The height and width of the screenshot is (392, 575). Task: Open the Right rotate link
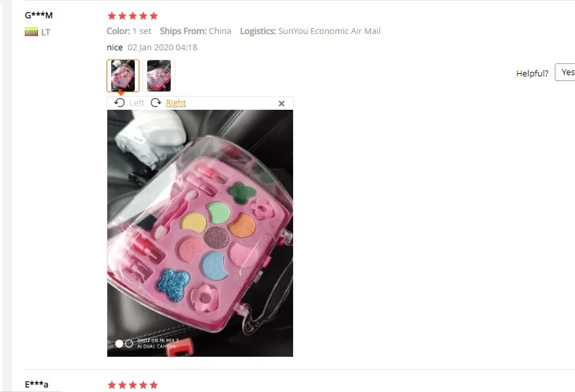[176, 103]
